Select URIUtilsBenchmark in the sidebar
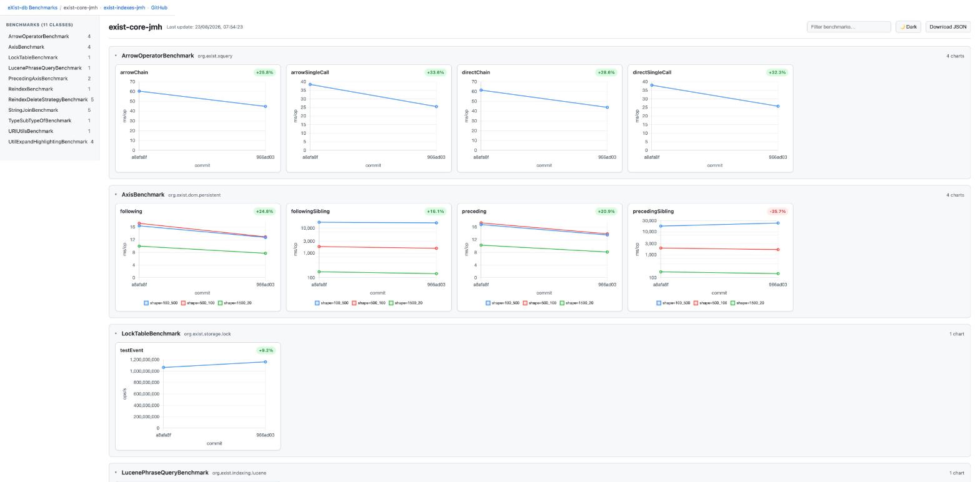Screen dimensions: 980x482 coord(49,131)
